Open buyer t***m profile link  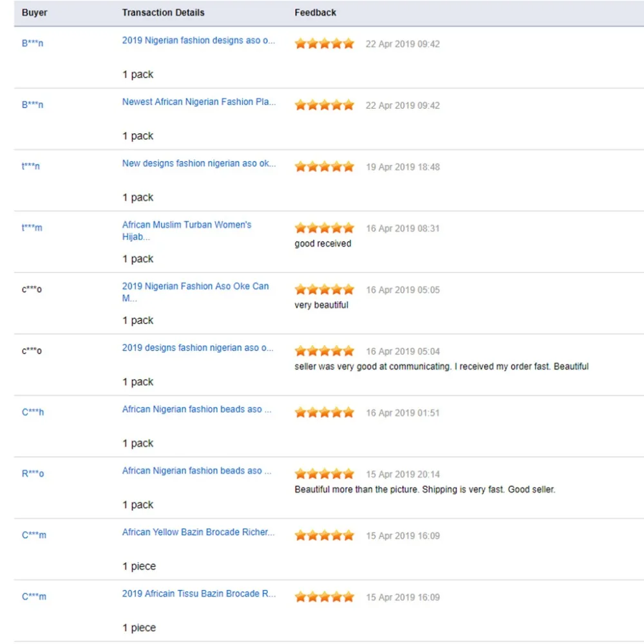(x=32, y=227)
